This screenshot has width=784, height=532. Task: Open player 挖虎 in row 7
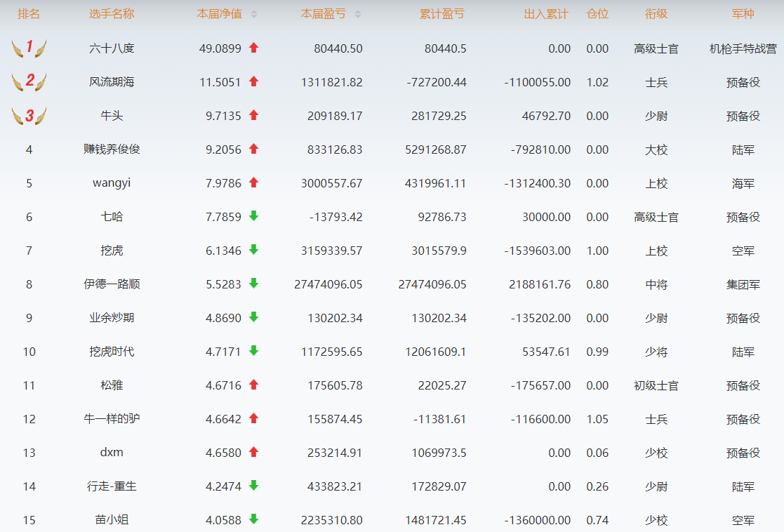pyautogui.click(x=112, y=251)
